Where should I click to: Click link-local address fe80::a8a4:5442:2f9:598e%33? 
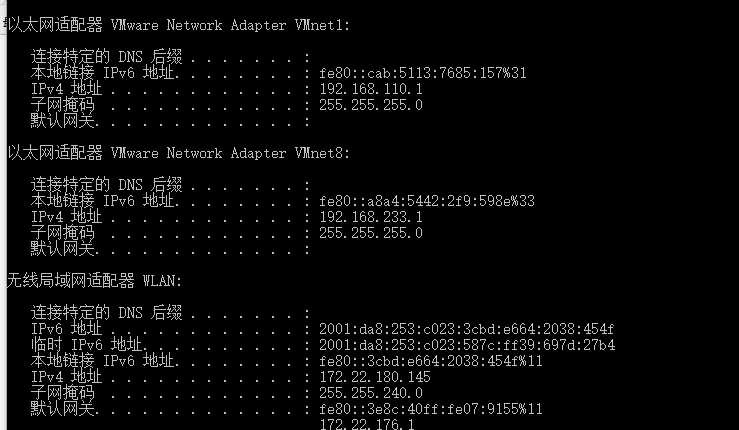coord(427,201)
